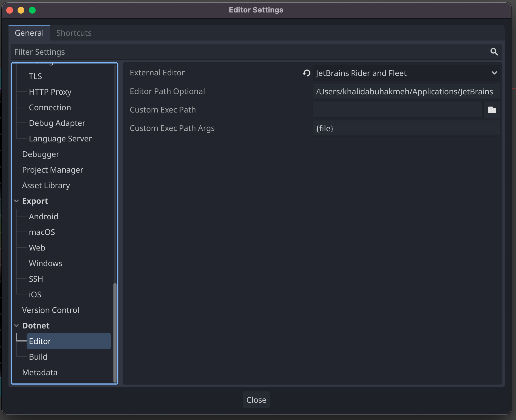Click the folder icon for Custom Exec Path

click(492, 110)
